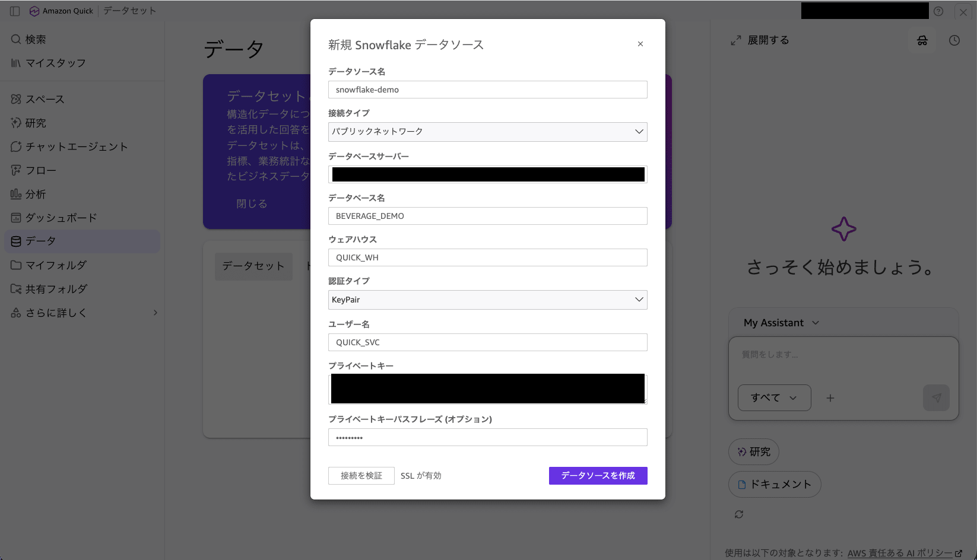This screenshot has height=560, width=977.
Task: Expand さらに詳しく chevron arrow
Action: coord(156,313)
